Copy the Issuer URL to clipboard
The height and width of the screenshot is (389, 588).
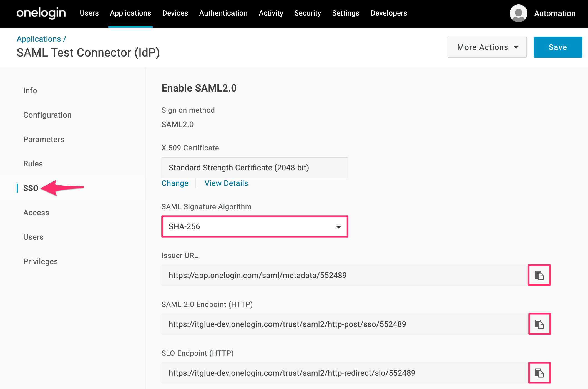point(539,275)
